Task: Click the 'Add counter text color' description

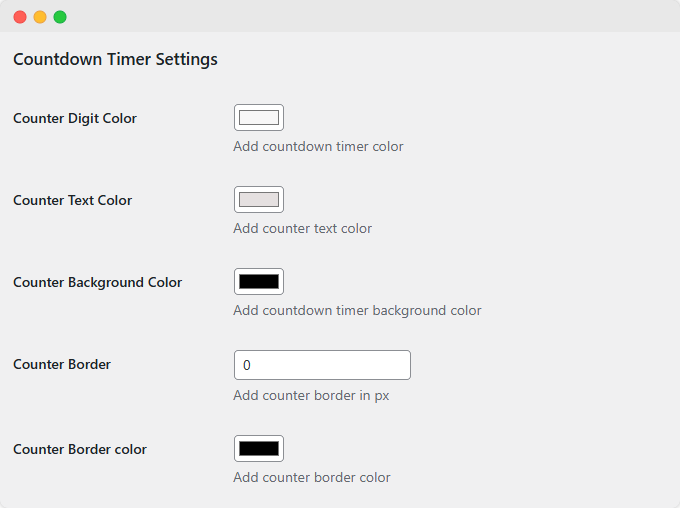Action: [302, 228]
